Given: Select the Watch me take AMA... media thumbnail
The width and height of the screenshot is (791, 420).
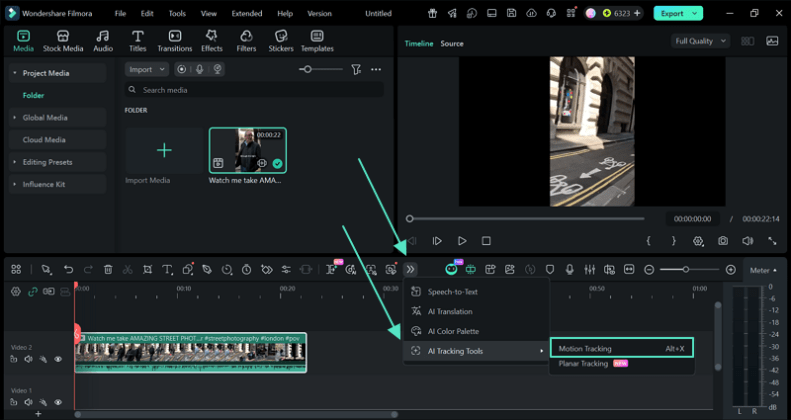Looking at the screenshot, I should click(x=248, y=150).
